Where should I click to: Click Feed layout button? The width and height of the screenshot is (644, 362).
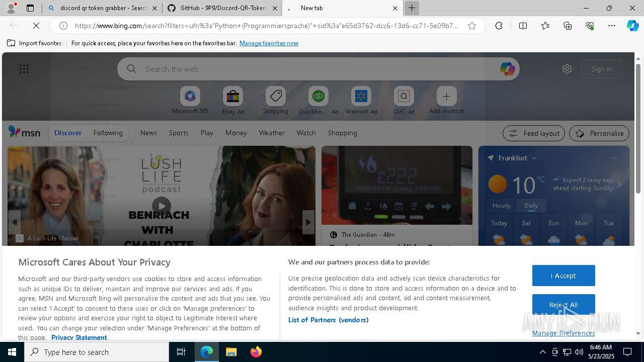pos(534,133)
